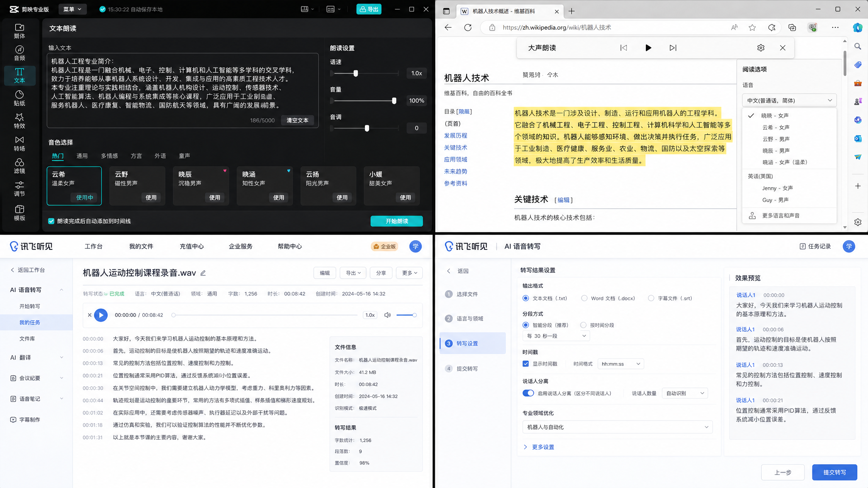Open 发展历程 link in Wikipedia contents
The image size is (868, 488).
456,136
